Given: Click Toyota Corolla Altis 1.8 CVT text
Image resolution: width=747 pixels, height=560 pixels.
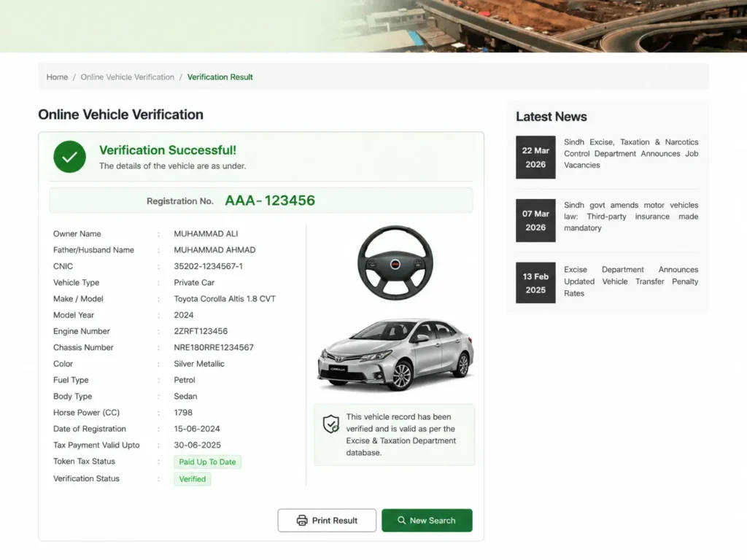Looking at the screenshot, I should [x=225, y=298].
